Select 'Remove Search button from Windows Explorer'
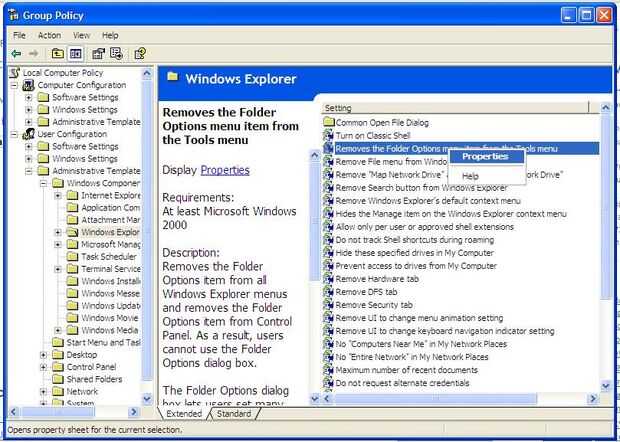 421,188
